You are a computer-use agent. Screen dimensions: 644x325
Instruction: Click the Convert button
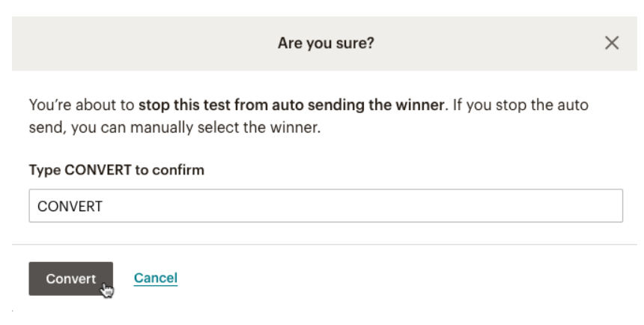70,279
